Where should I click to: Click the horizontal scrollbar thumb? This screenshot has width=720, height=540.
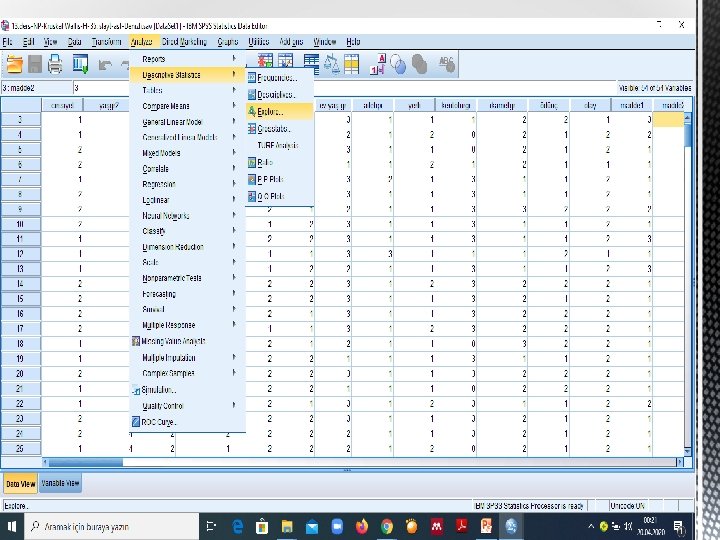[x=85, y=462]
